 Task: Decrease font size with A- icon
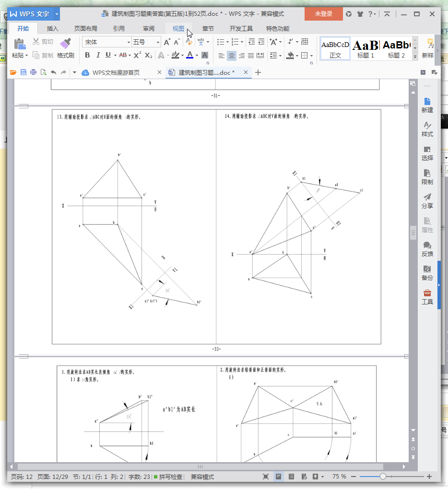pos(177,42)
